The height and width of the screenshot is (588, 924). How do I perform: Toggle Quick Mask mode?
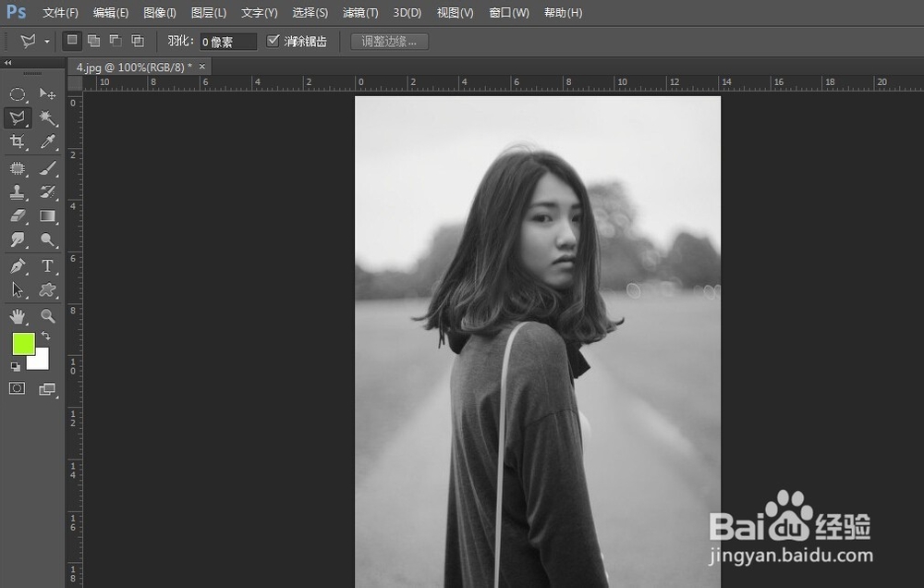coord(17,388)
